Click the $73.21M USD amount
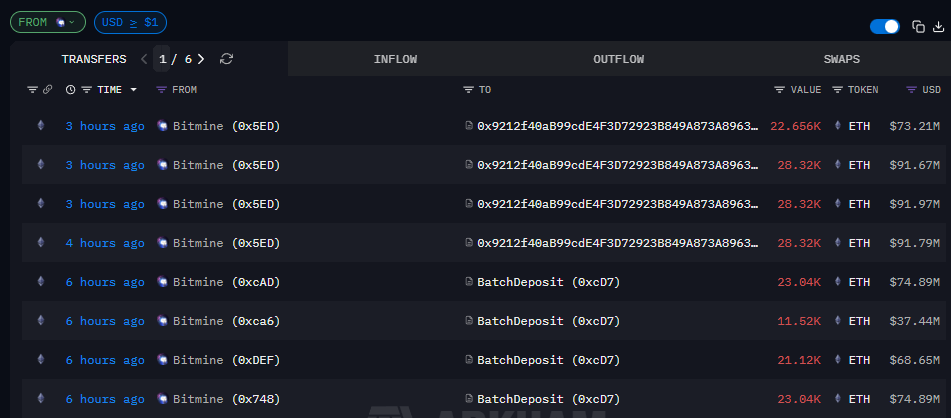The height and width of the screenshot is (418, 951). click(915, 126)
